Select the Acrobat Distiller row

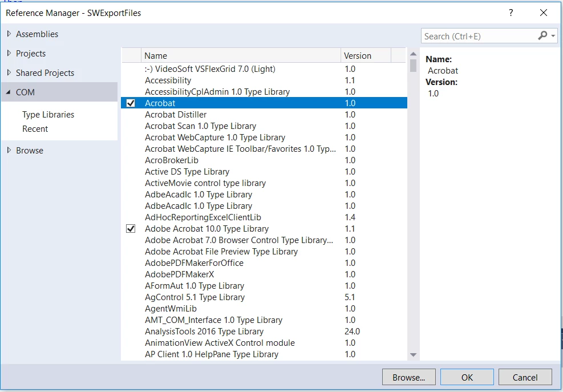tap(264, 115)
